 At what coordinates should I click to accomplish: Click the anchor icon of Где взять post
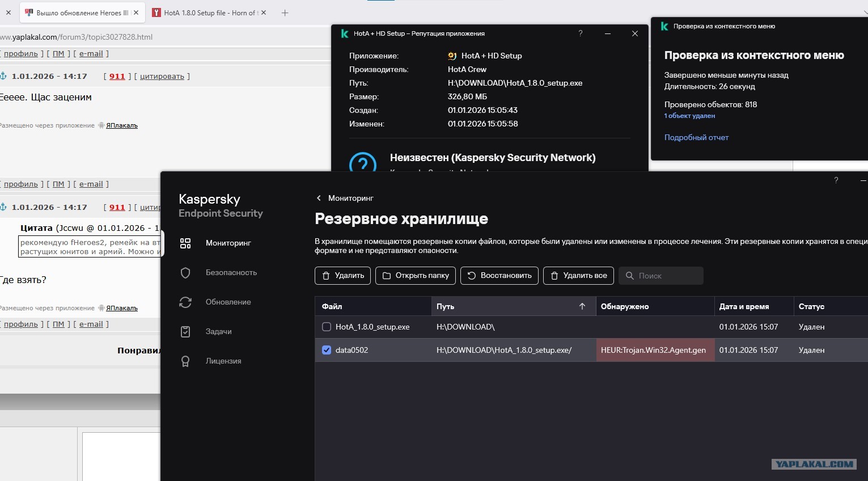(x=3, y=207)
